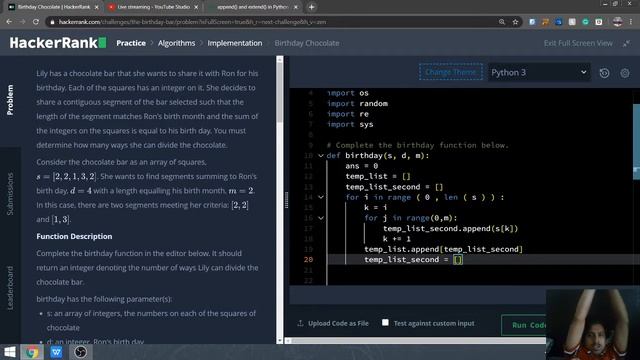Viewport: 640px width, 360px height.
Task: Click the panel splitter drag handle
Action: (x=286, y=200)
